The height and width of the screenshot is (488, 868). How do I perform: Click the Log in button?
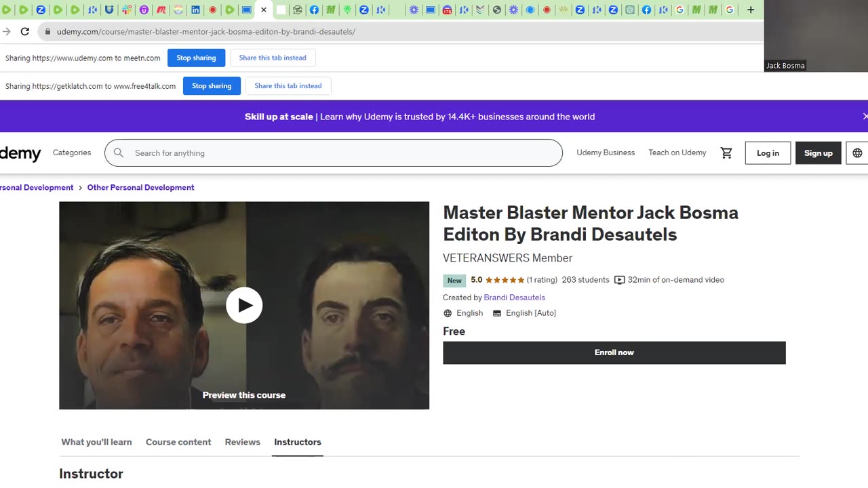coord(768,153)
